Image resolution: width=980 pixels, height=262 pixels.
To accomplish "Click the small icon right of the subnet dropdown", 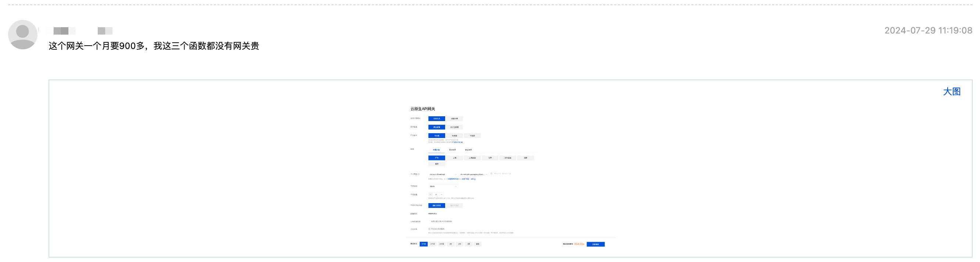I will (x=491, y=174).
